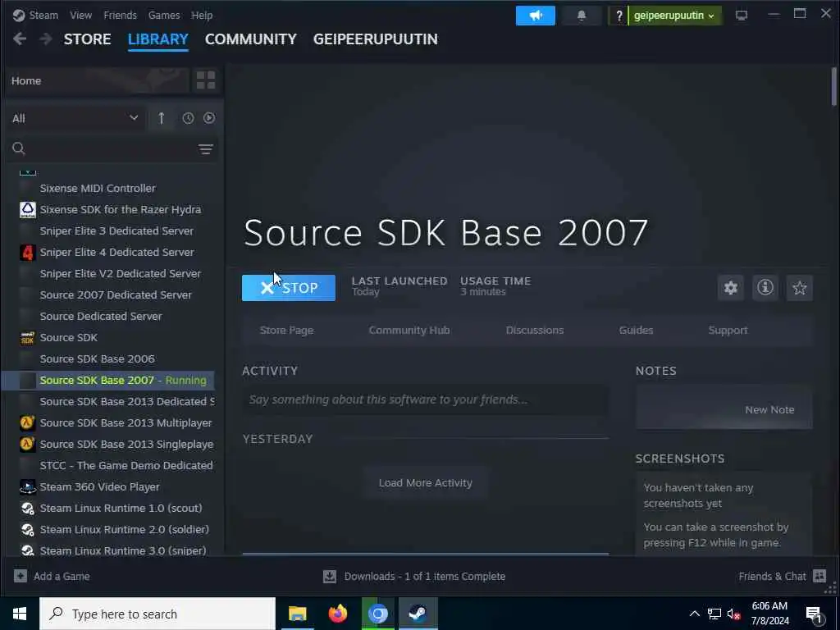Expand the All library filter dropdown
The height and width of the screenshot is (630, 840).
(x=75, y=118)
